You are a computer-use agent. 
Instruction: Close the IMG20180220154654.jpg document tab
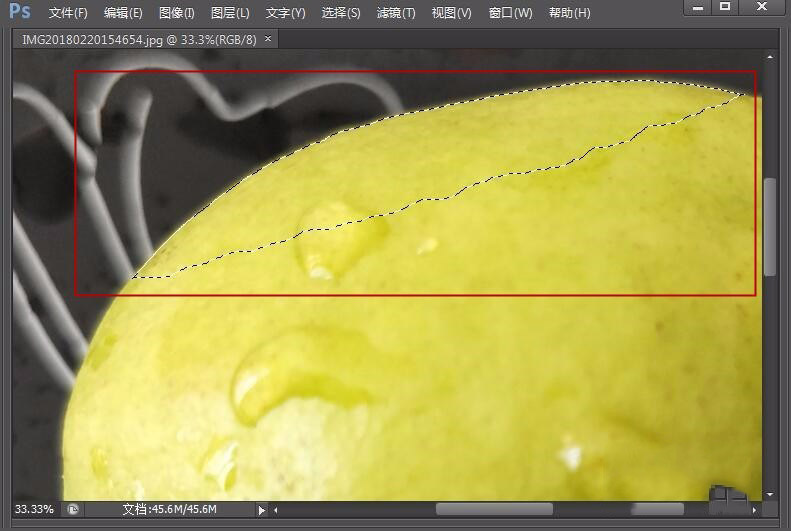(x=268, y=38)
